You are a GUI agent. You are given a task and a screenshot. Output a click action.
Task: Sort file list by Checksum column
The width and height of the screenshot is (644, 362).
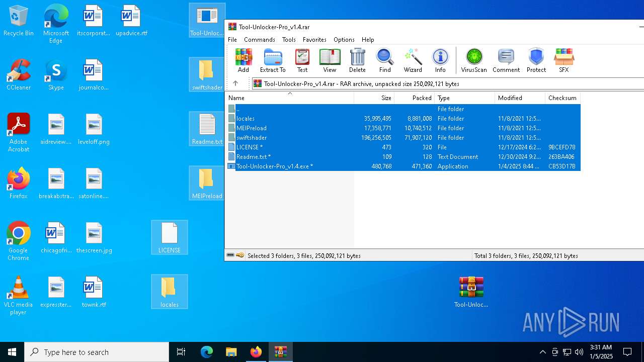click(562, 98)
